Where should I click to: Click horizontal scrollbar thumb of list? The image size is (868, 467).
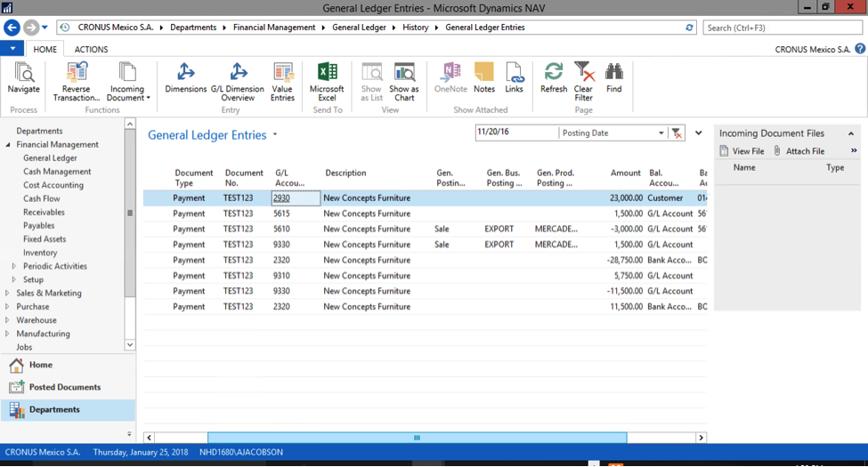tap(417, 438)
